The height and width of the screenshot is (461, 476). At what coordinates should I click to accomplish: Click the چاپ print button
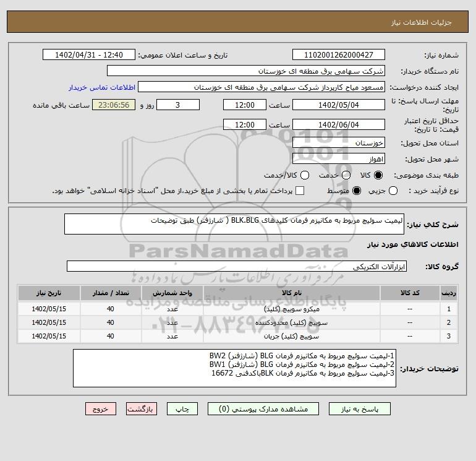coord(182,409)
